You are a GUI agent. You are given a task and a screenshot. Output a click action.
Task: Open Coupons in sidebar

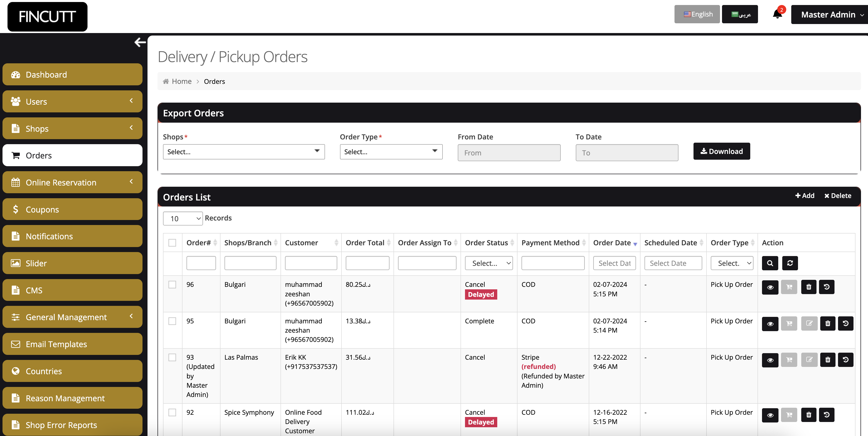(x=72, y=209)
